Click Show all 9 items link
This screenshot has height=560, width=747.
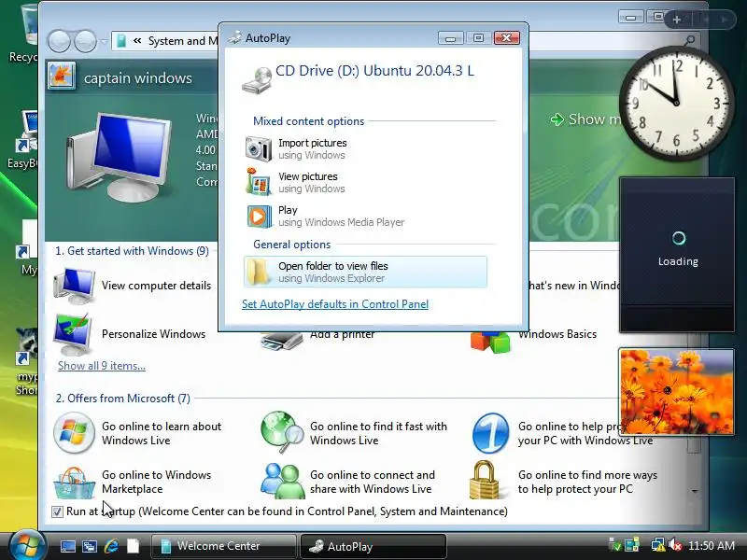pos(102,366)
